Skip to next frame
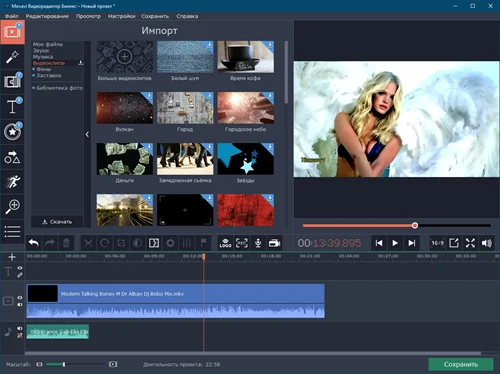The image size is (500, 374). point(412,243)
